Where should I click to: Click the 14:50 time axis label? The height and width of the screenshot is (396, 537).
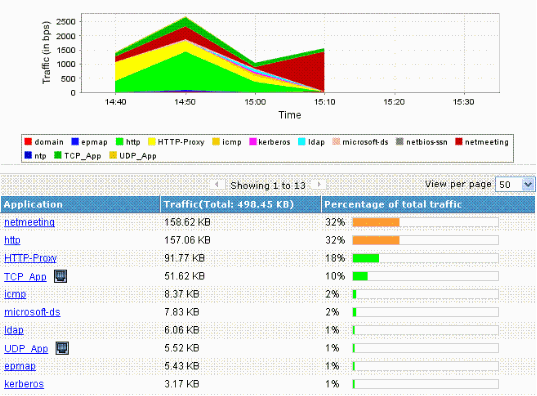pos(185,102)
